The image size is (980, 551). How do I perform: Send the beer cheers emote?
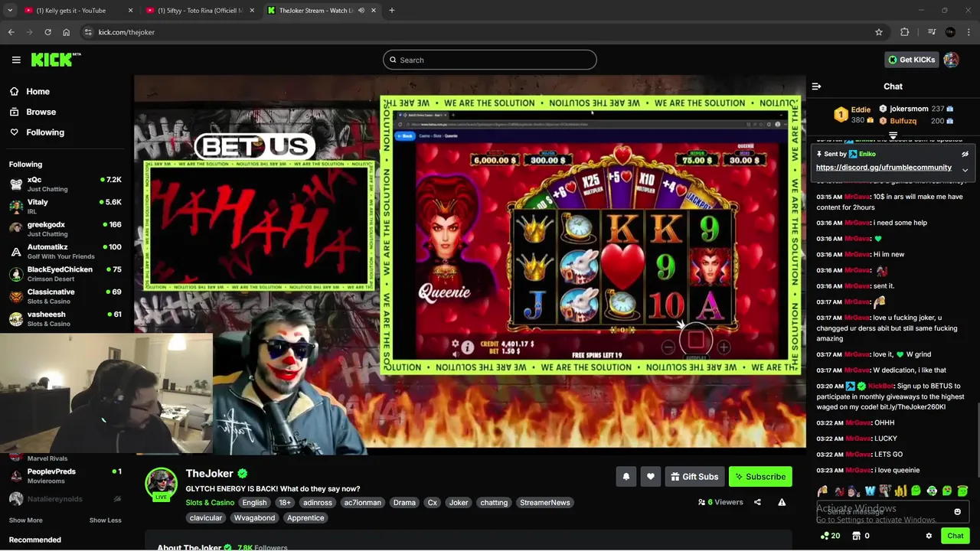pyautogui.click(x=822, y=491)
